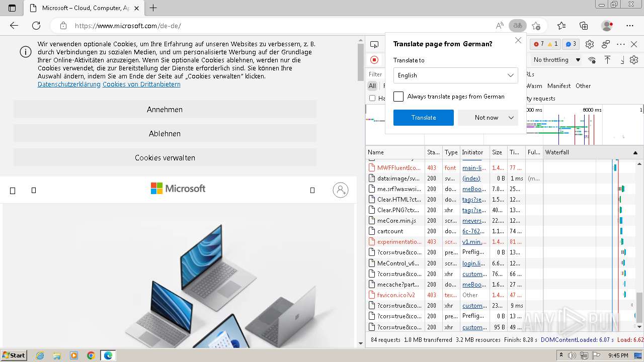The height and width of the screenshot is (362, 644).
Task: Sort by the Name column header
Action: [x=395, y=152]
